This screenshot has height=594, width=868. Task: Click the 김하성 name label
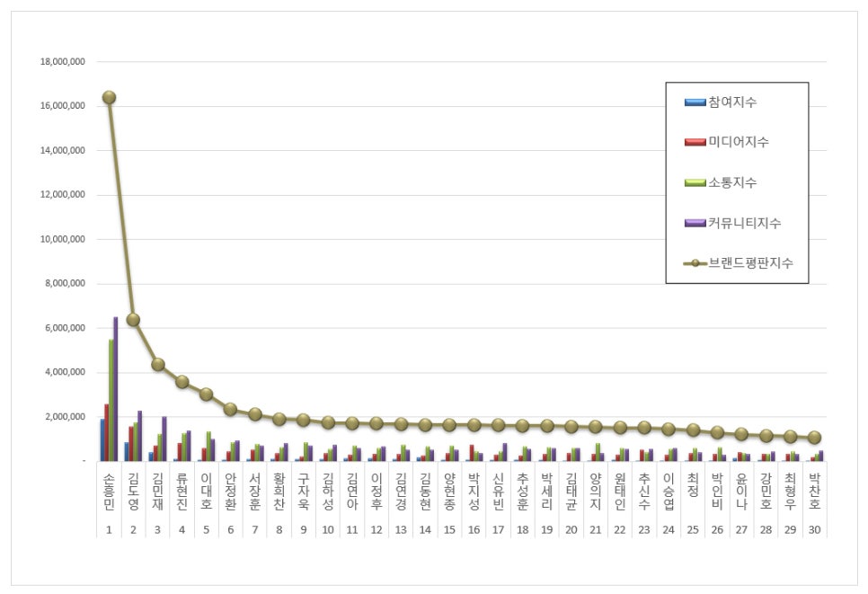coord(328,491)
